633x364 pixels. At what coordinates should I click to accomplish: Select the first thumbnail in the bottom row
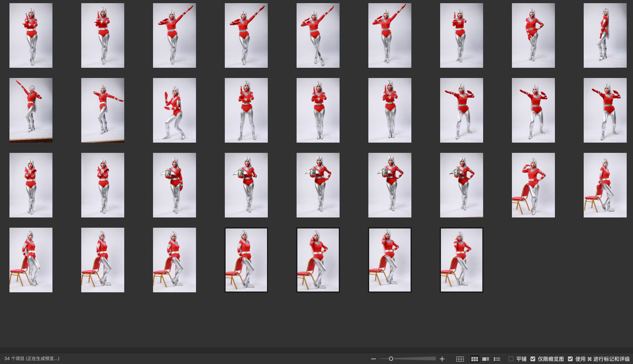tap(31, 260)
